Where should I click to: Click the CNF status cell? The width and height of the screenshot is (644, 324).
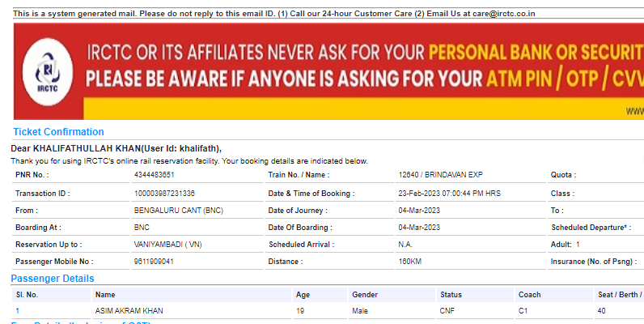447,311
